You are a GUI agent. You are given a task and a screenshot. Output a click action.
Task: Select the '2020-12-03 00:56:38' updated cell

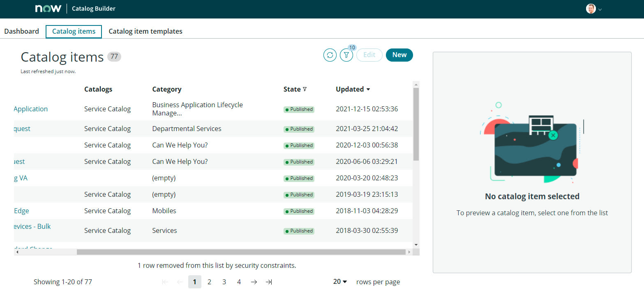click(367, 145)
